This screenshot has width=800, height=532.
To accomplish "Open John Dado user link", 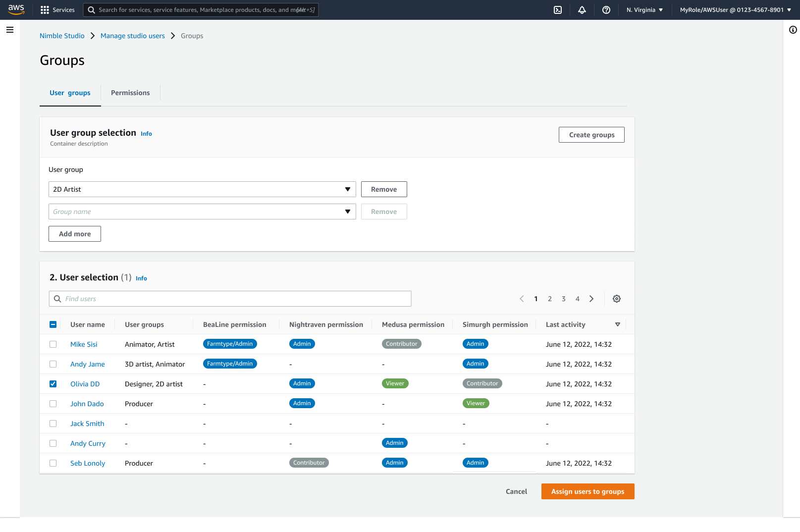I will [x=87, y=404].
